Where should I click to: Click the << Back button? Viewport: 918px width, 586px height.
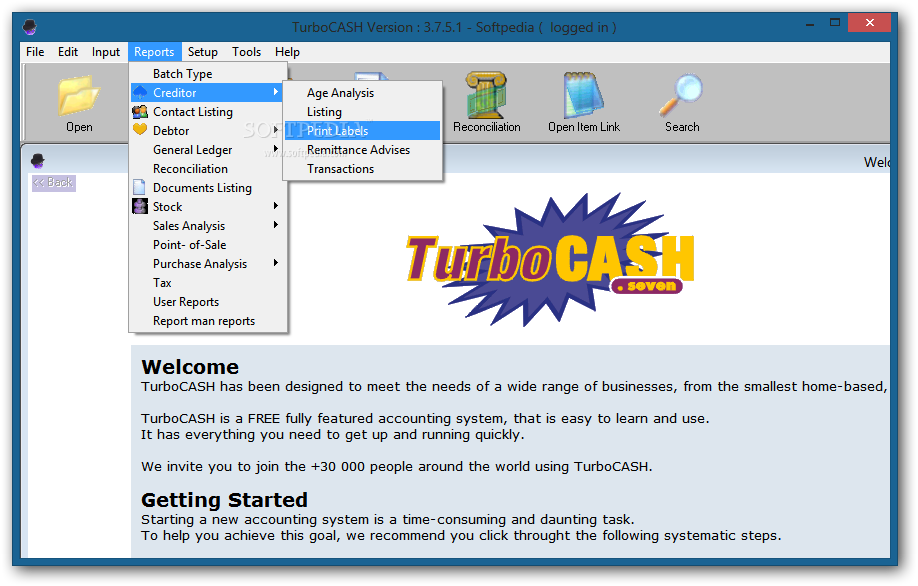(x=54, y=183)
